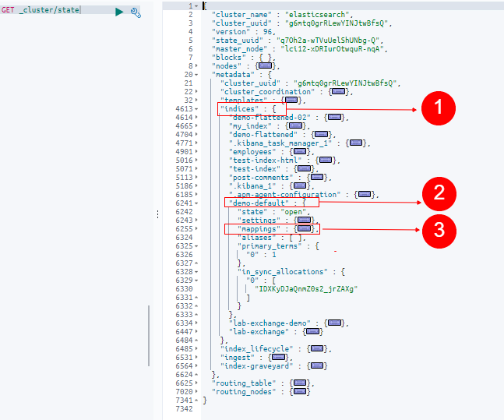
Task: Click folded badge after "demo-flattened-02"
Action: pos(334,117)
